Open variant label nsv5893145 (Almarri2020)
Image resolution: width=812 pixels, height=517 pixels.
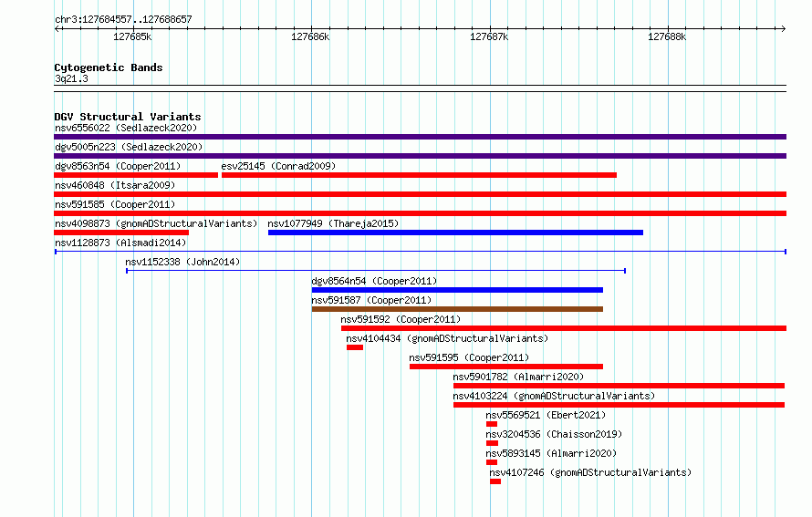coord(551,453)
